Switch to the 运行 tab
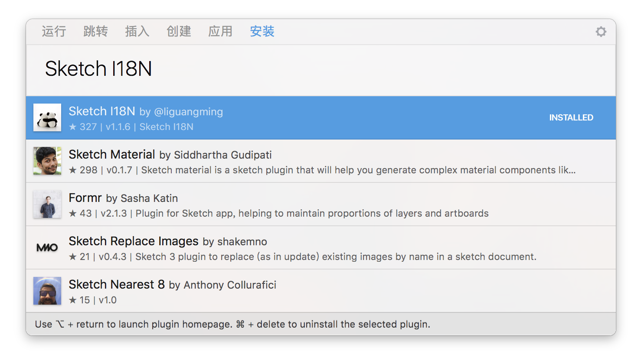Screen dimensions: 641x364 click(x=54, y=31)
